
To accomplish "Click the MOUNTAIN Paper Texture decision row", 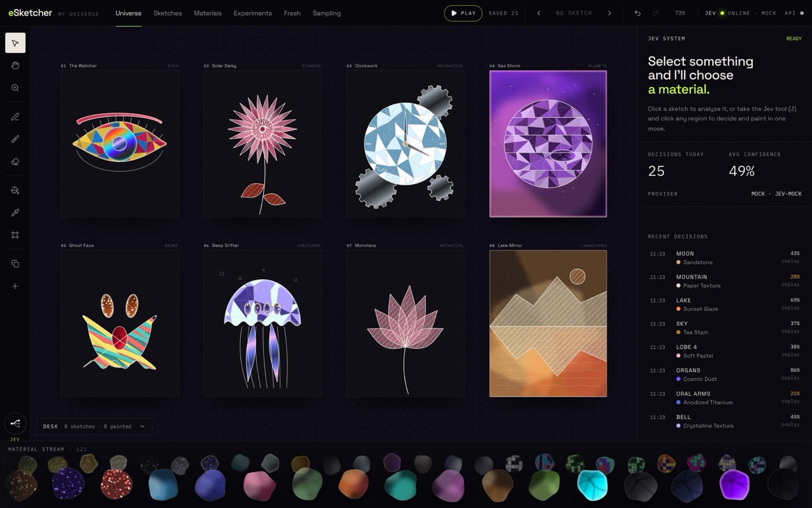I will (x=724, y=281).
